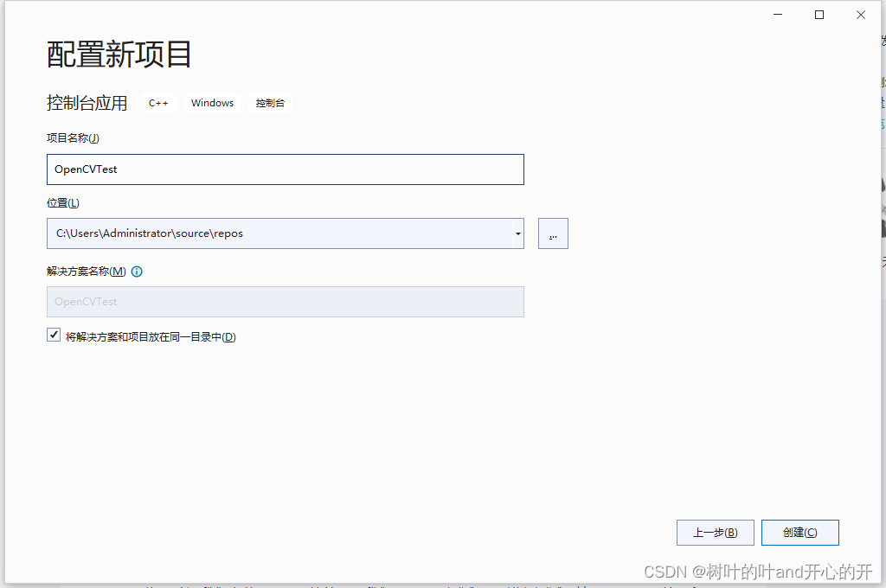
Task: Click the browse button with three dots
Action: [x=553, y=233]
